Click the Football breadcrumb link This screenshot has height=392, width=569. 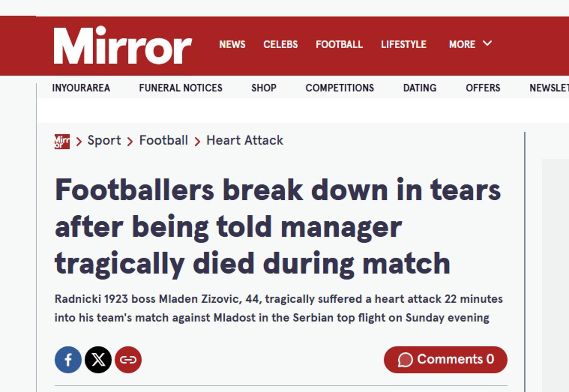(164, 140)
